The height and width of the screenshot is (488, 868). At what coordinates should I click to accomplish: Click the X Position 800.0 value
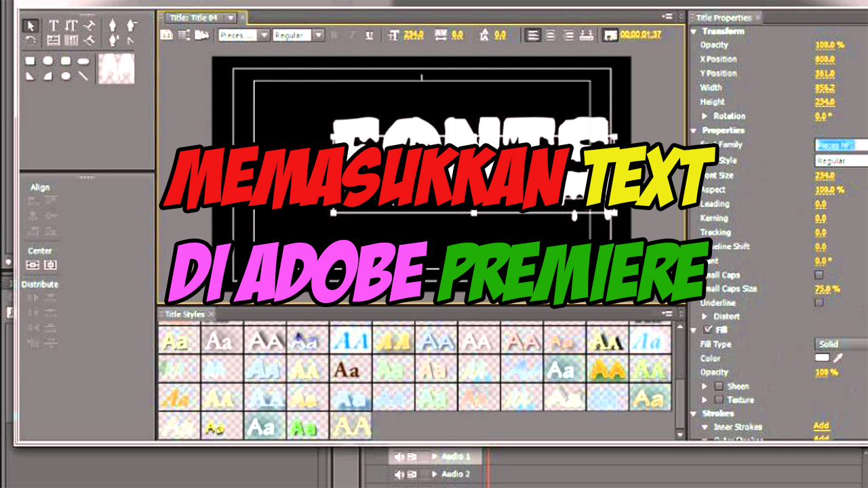click(x=825, y=59)
